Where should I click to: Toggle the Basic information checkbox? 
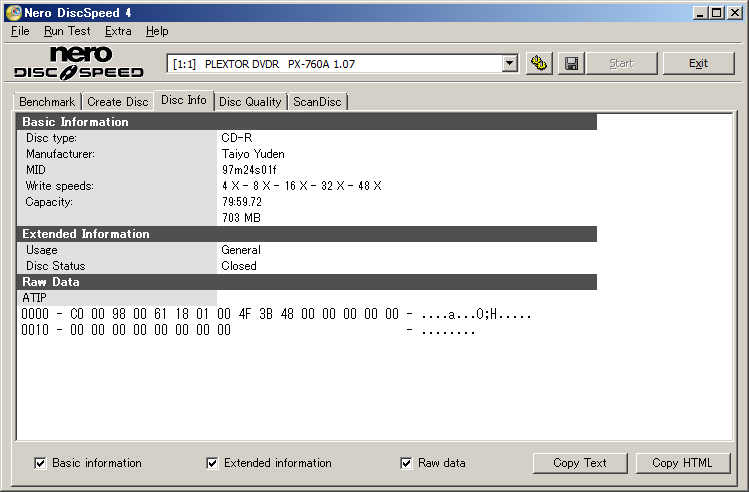[x=40, y=463]
